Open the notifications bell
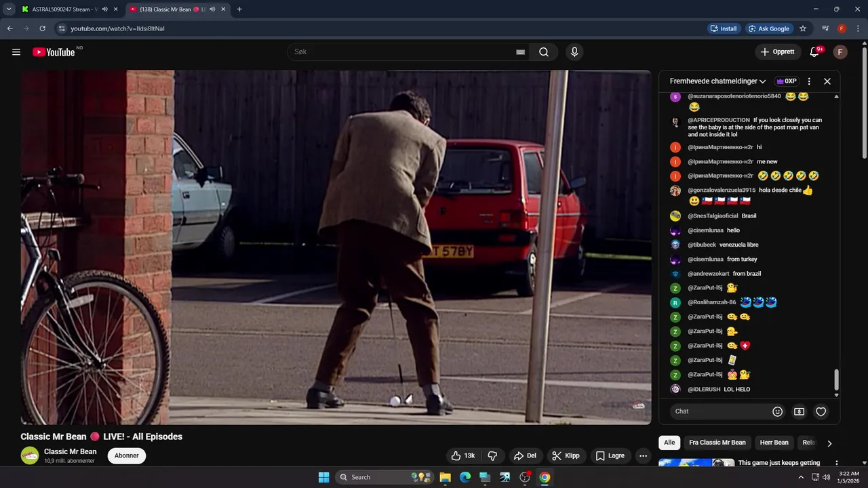Screen dimensions: 868x488 point(814,52)
